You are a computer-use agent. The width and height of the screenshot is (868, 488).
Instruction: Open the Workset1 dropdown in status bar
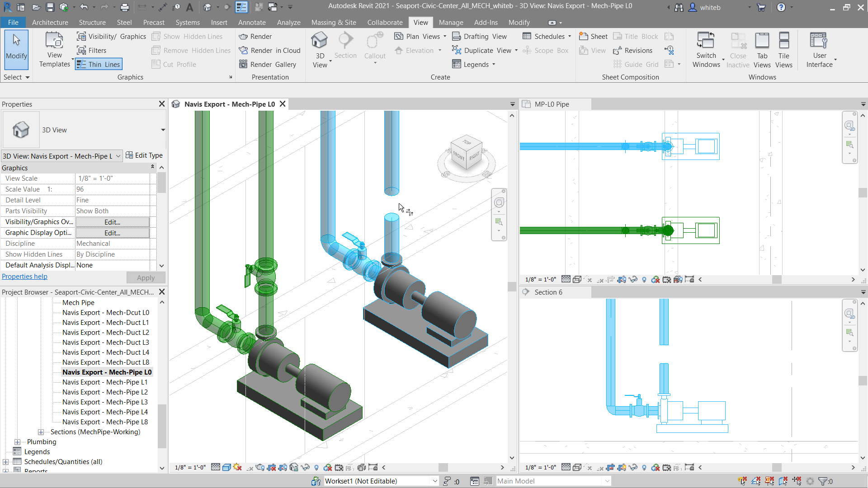click(x=434, y=481)
